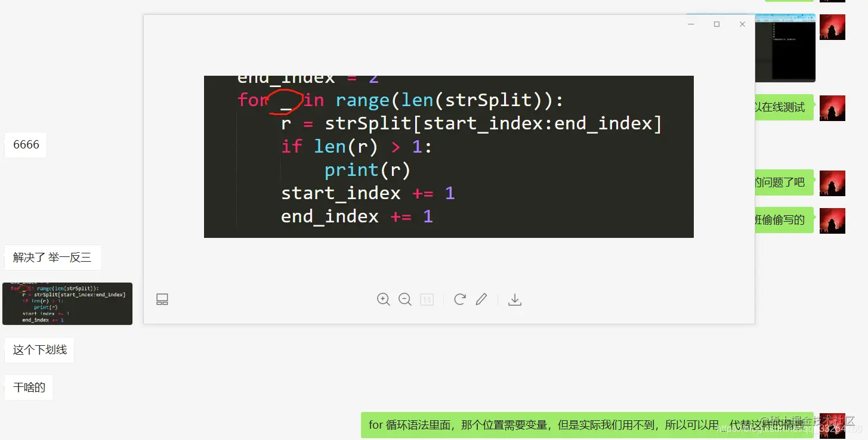Select the '这个下划线' message
Viewport: 868px width, 440px height.
(39, 350)
